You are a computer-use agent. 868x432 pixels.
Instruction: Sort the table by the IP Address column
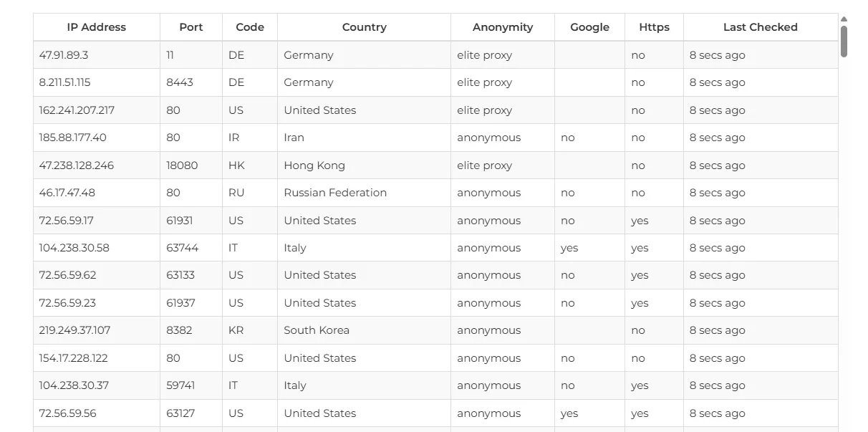[96, 27]
